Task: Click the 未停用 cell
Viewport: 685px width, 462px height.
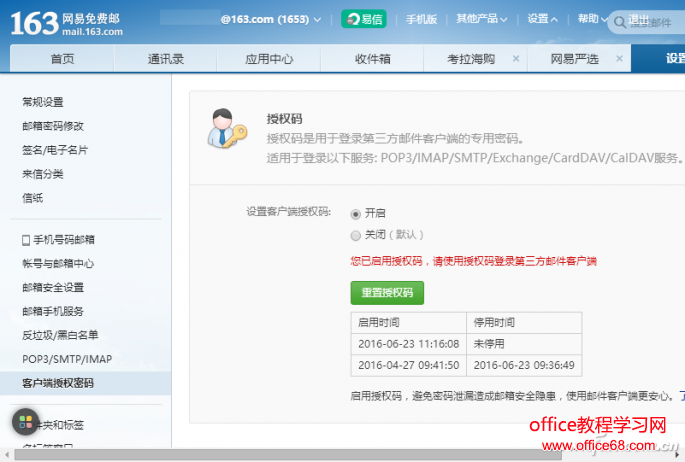Action: click(x=524, y=344)
